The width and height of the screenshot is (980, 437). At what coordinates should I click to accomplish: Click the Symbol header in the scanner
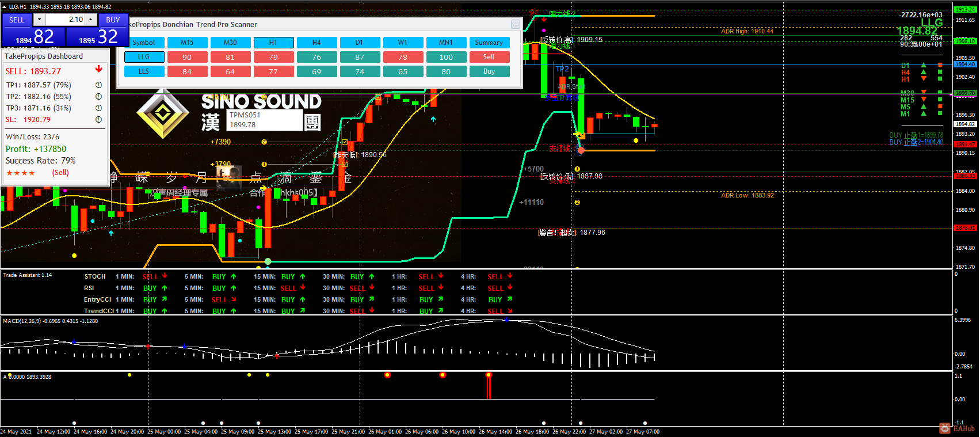144,43
